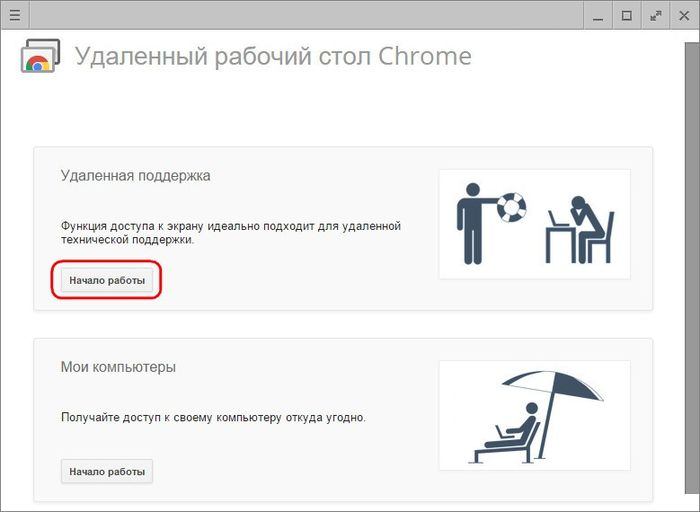This screenshot has height=512, width=700.
Task: Click the Удаленная поддержка heading
Action: coord(135,176)
